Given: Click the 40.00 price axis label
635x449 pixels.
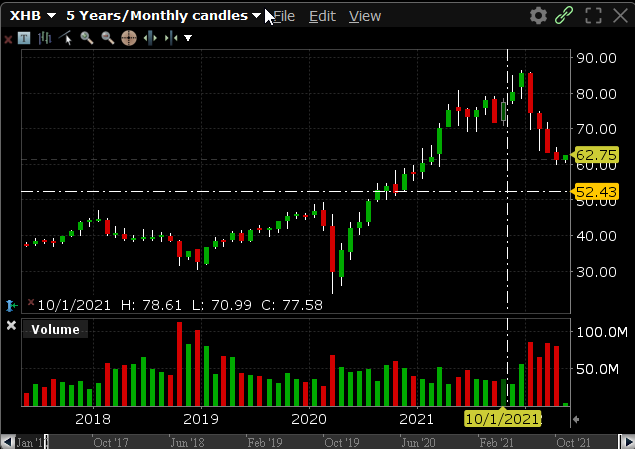Looking at the screenshot, I should (x=596, y=236).
